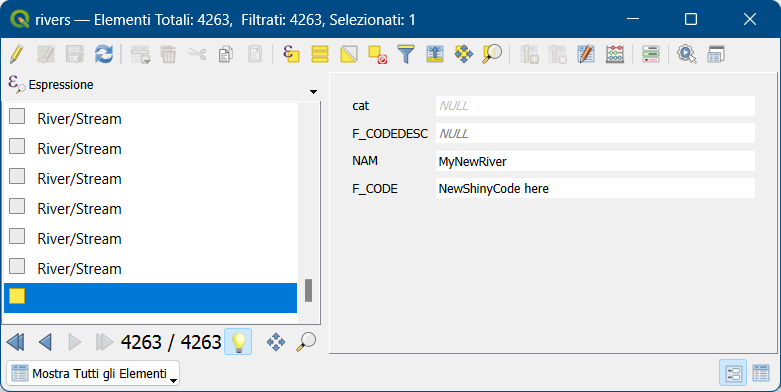Click the feature list scrollbar thumb
The width and height of the screenshot is (781, 392).
(x=308, y=290)
